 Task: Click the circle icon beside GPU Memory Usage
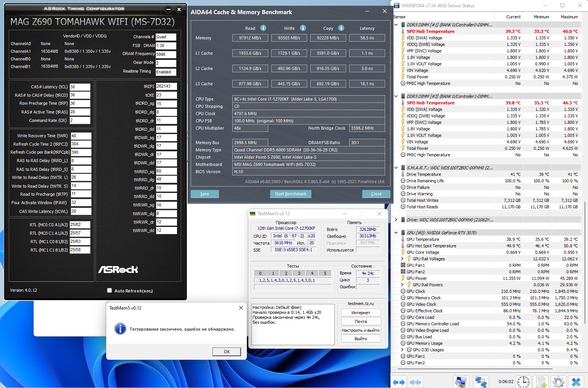pyautogui.click(x=403, y=343)
